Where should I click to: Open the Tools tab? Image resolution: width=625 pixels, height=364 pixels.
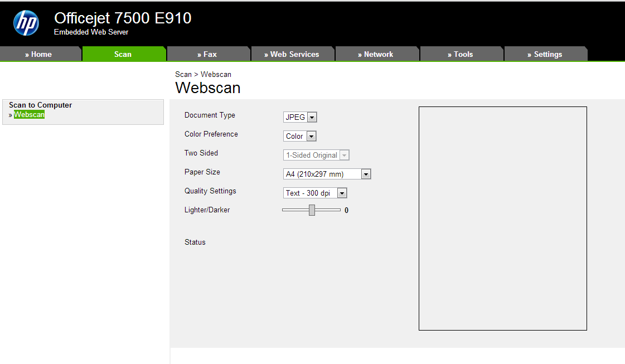pos(462,54)
